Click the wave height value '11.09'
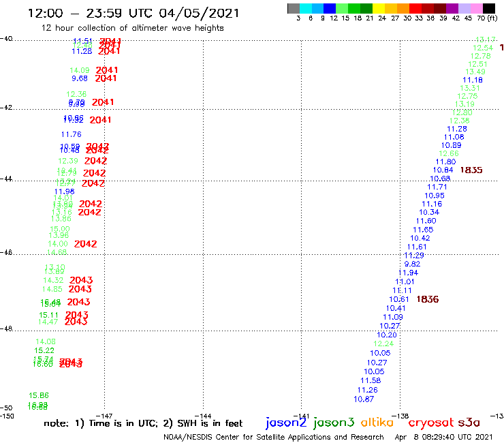The image size is (504, 443). 393,317
